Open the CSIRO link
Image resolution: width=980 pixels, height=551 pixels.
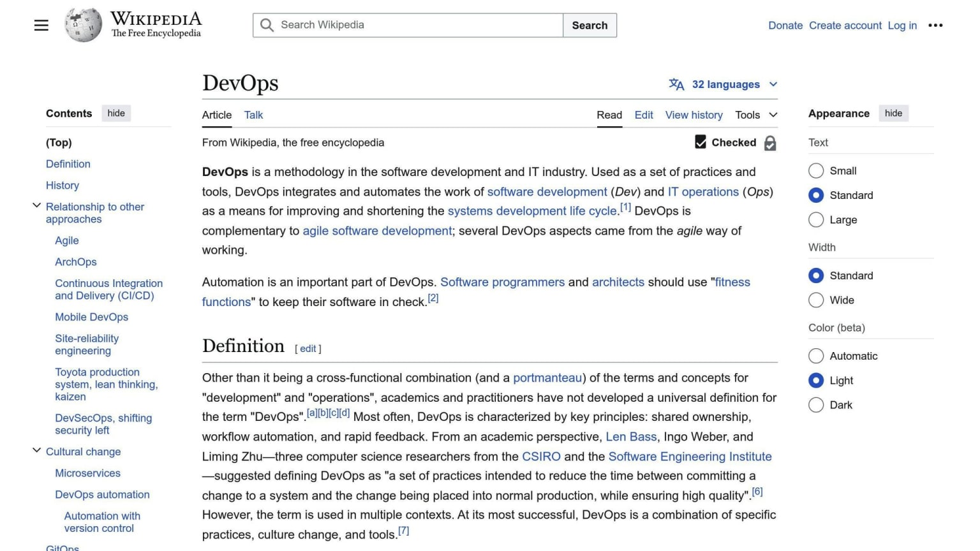tap(541, 457)
